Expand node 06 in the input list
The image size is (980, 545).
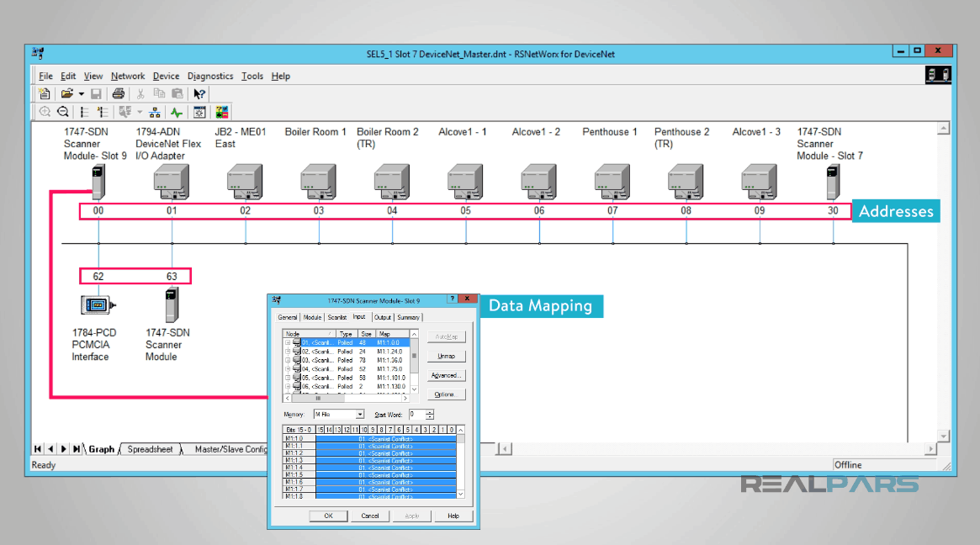tap(288, 386)
